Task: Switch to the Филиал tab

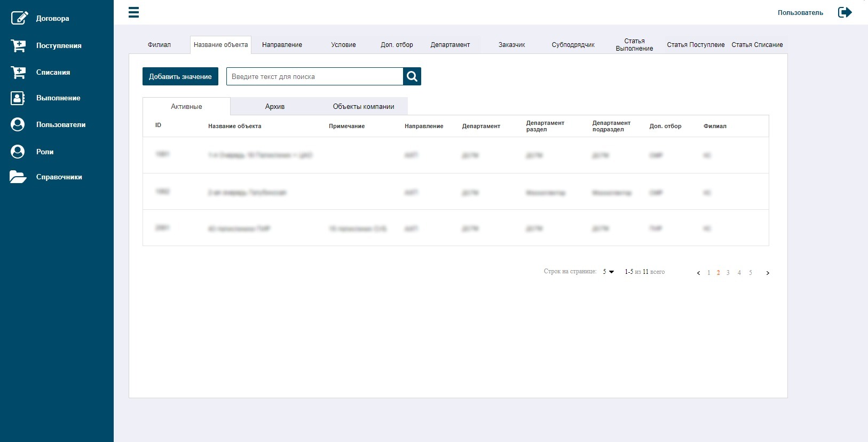Action: (x=159, y=45)
